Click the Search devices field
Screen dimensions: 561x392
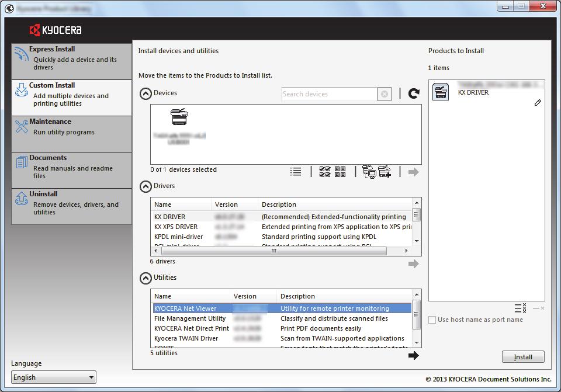pos(329,94)
